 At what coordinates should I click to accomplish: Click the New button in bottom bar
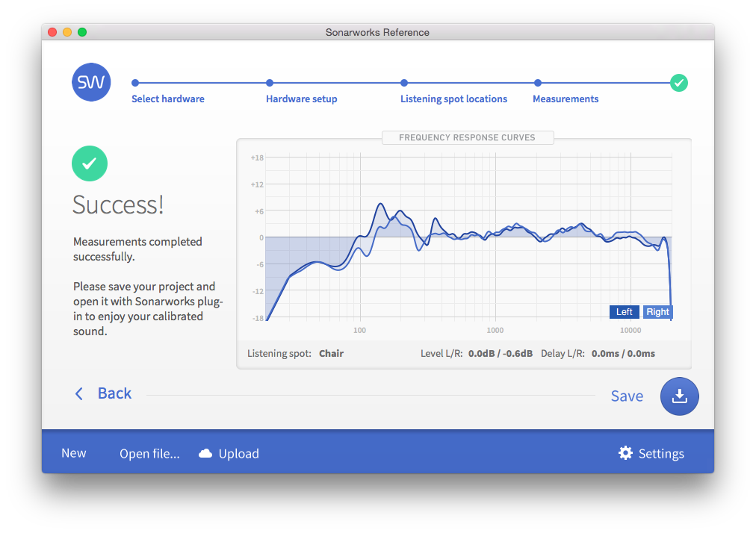[74, 453]
